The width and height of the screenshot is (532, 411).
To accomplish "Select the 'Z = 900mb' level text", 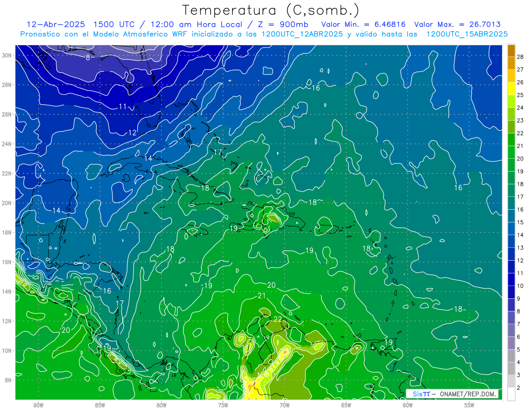I will click(283, 24).
